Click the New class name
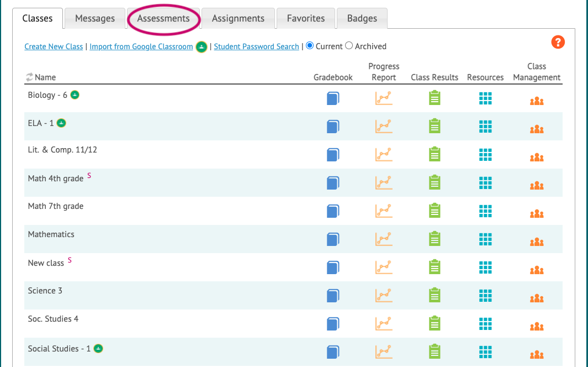The image size is (588, 367). 46,263
